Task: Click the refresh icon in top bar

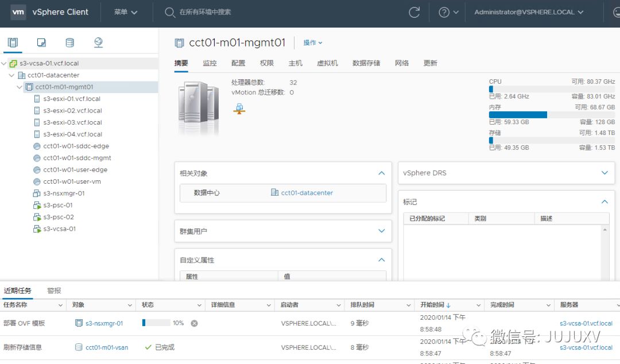Action: click(x=414, y=12)
